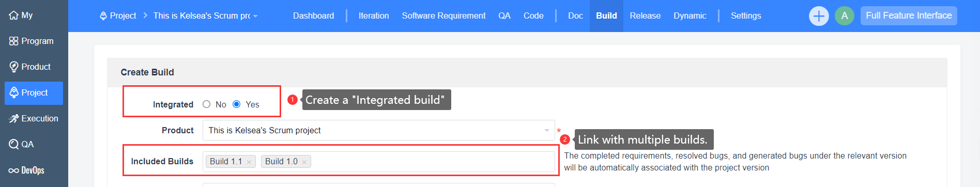Open Execution from the sidebar

[x=34, y=118]
